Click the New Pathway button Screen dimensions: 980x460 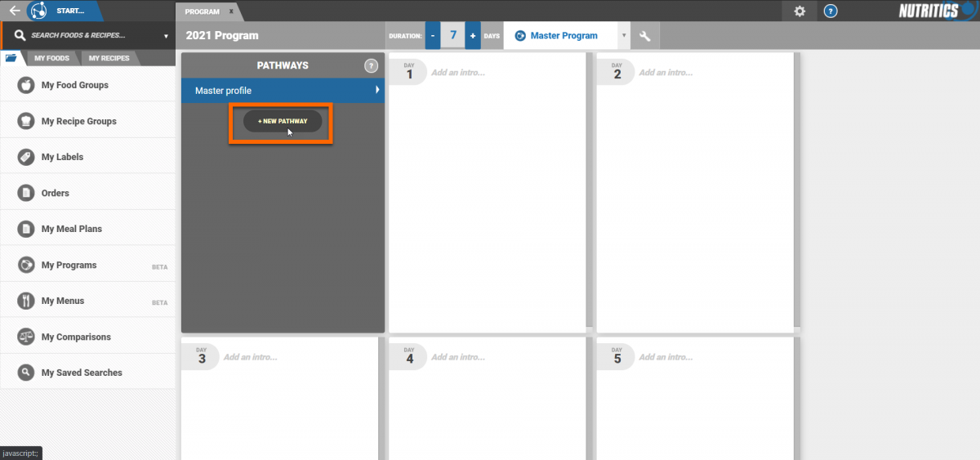[283, 121]
